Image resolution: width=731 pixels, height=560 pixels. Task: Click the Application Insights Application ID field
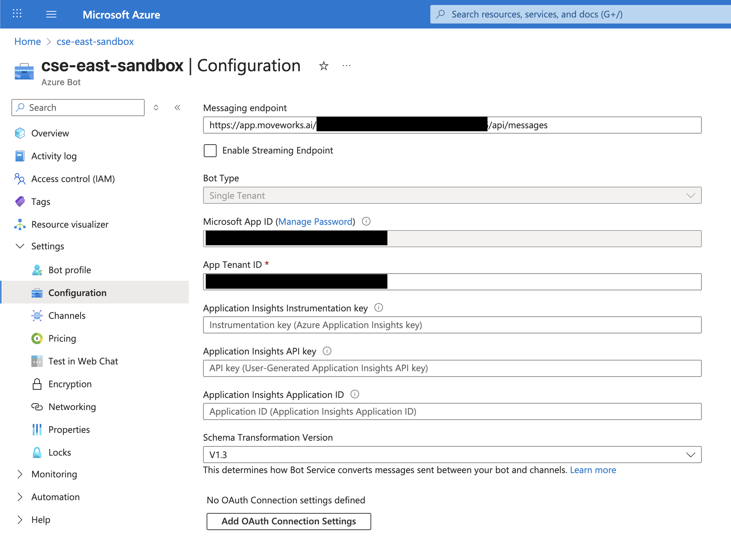tap(452, 411)
